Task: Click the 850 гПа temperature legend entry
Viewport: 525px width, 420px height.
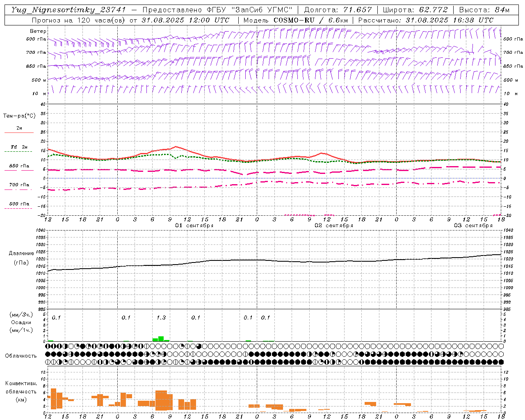Action: 19,166
